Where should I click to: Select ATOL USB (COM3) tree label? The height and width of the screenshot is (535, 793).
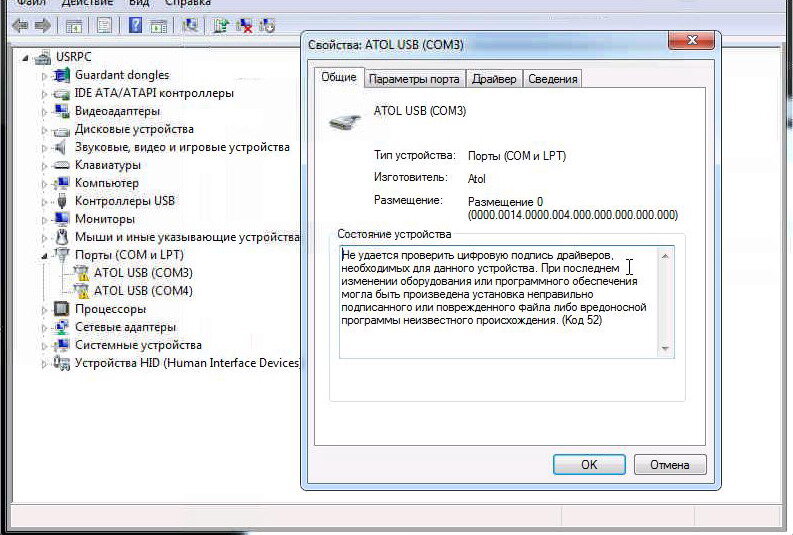coord(143,273)
